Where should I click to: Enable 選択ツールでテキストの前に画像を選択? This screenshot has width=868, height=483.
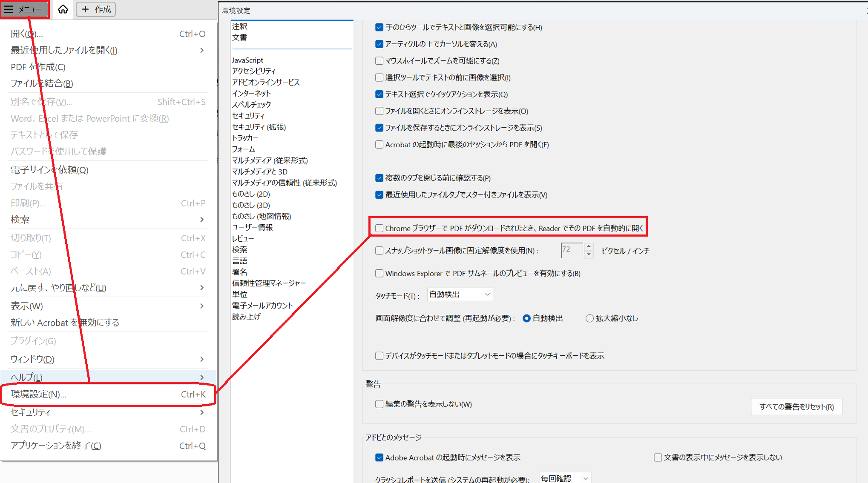coord(379,77)
